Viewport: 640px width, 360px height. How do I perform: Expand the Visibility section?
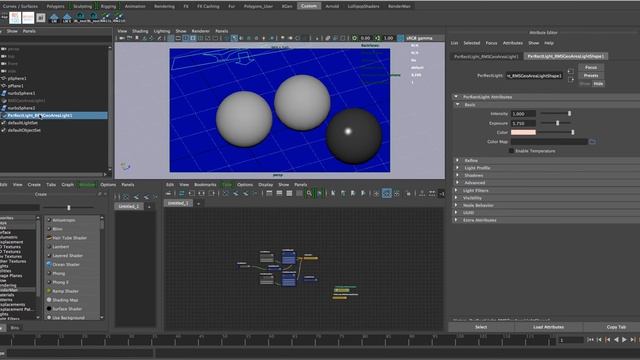pos(456,198)
